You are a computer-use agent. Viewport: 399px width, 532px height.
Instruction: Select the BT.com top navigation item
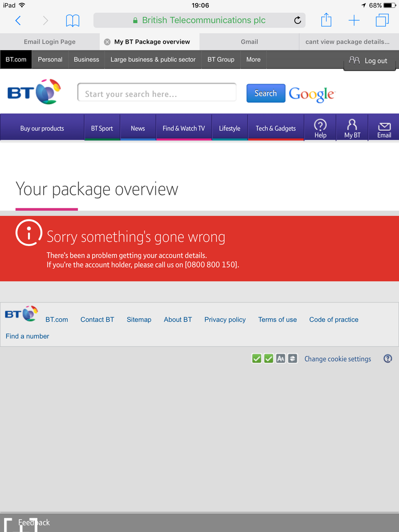[x=16, y=59]
